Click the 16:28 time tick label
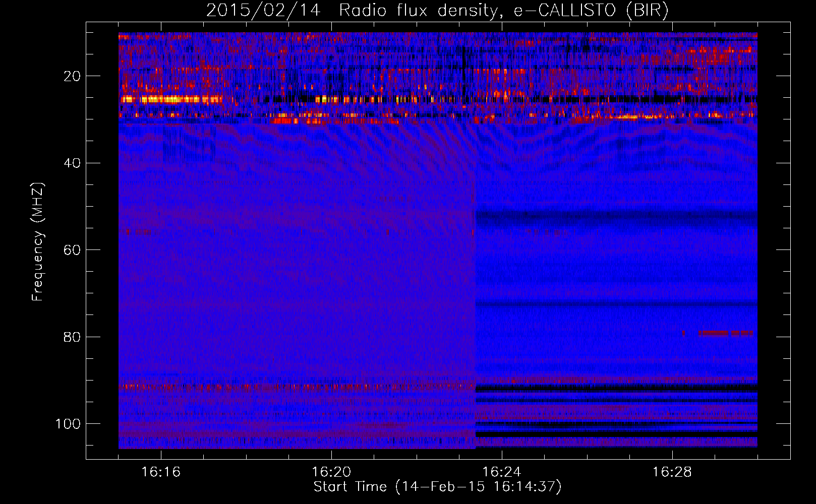 coord(672,472)
